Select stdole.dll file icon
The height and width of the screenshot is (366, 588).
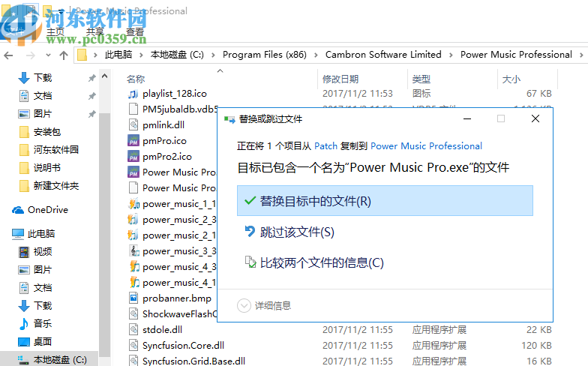click(x=133, y=330)
